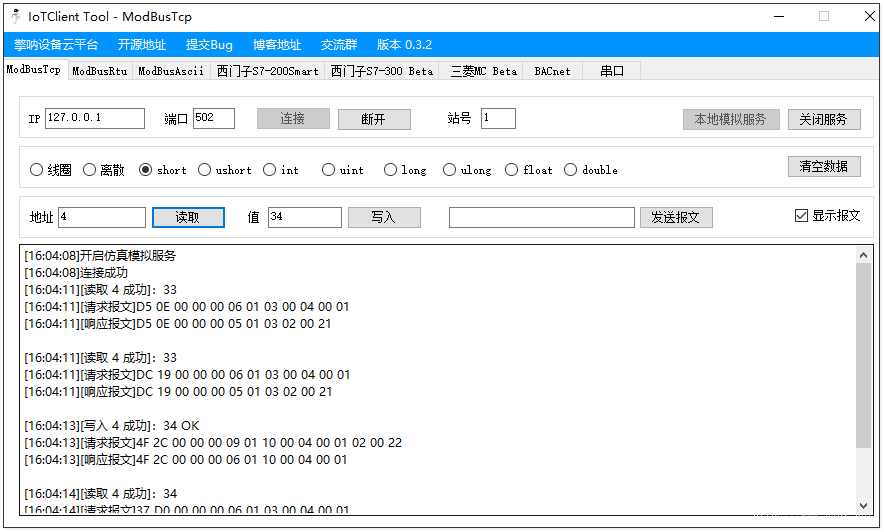Click the 版本 0.3.2 menu item
This screenshot has height=532, width=884.
point(404,45)
